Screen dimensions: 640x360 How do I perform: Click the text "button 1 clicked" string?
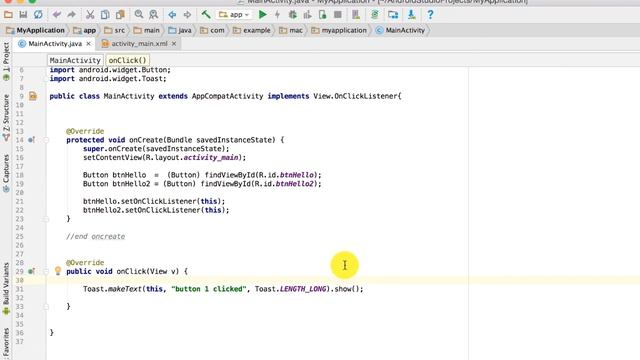(x=209, y=289)
